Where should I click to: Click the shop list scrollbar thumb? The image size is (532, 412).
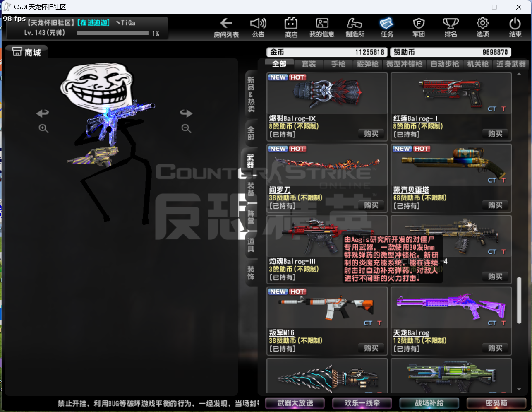pyautogui.click(x=519, y=301)
